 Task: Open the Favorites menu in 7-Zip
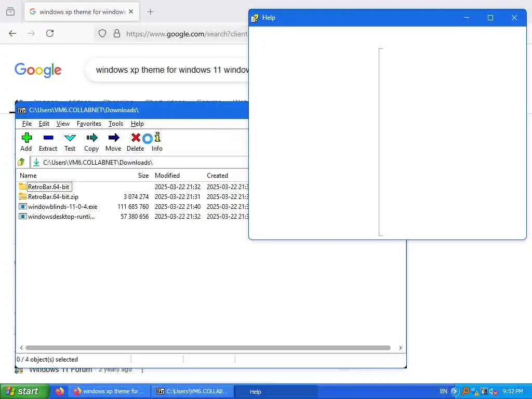(89, 124)
